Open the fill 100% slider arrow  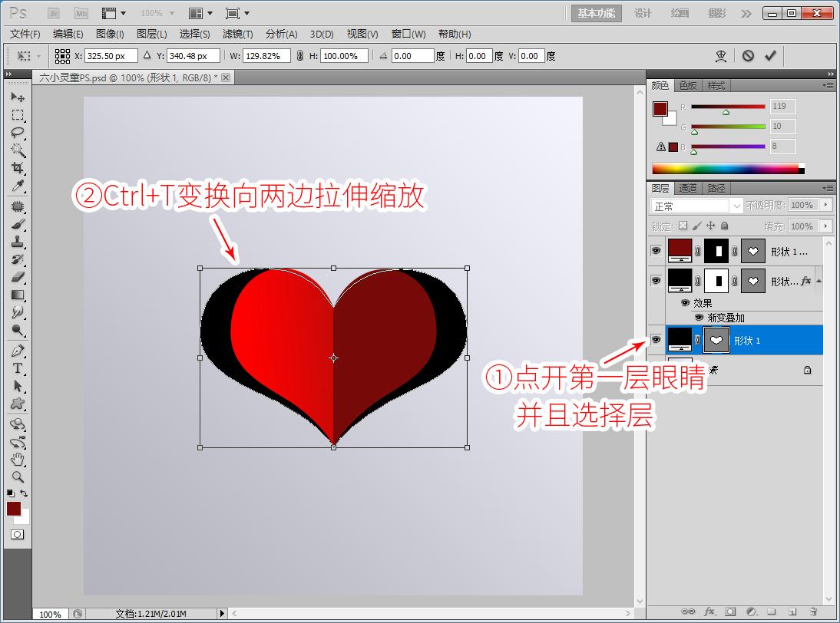click(825, 226)
